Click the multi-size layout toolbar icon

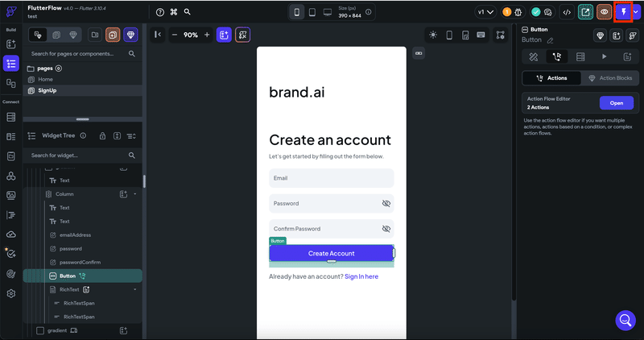click(465, 35)
